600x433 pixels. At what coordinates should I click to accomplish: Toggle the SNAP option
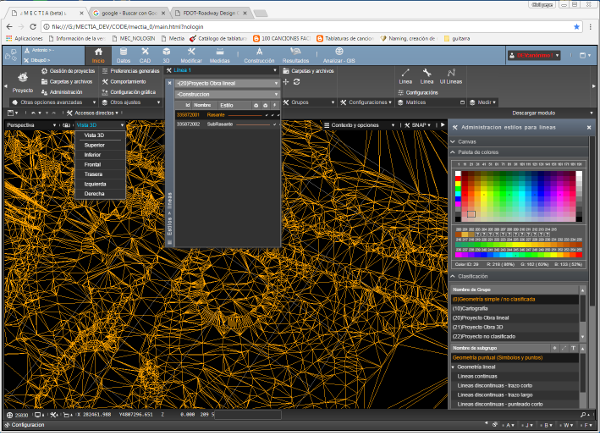[419, 124]
